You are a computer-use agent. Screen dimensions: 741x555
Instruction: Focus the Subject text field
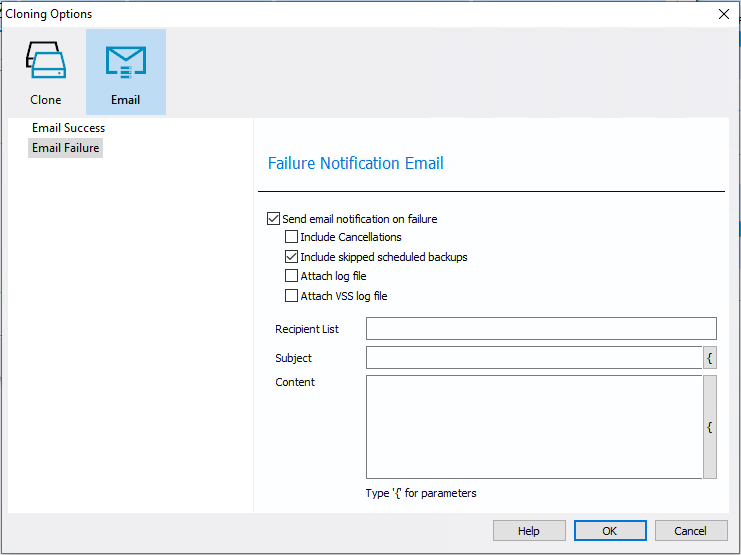pyautogui.click(x=533, y=358)
